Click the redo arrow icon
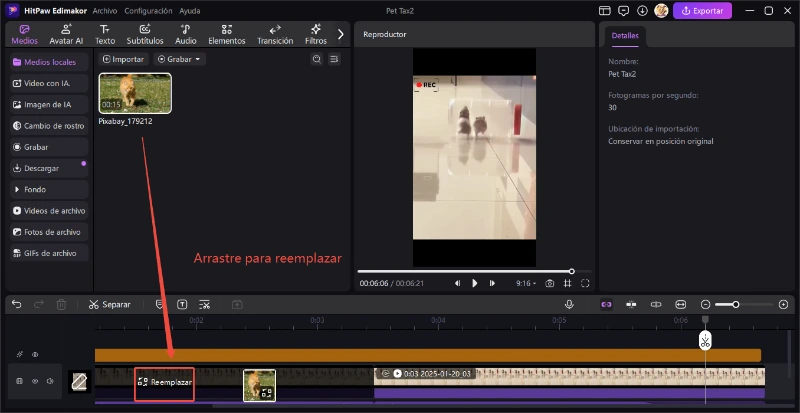Viewport: 800px width, 413px height. pos(39,304)
